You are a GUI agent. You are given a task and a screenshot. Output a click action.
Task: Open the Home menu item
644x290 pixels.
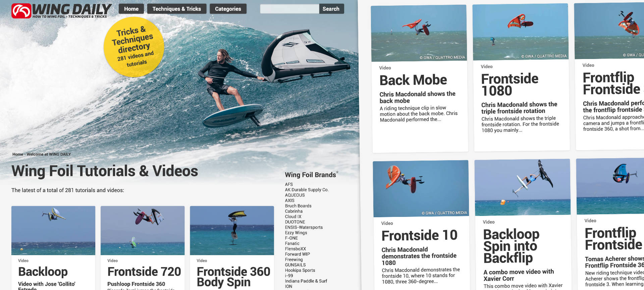131,9
